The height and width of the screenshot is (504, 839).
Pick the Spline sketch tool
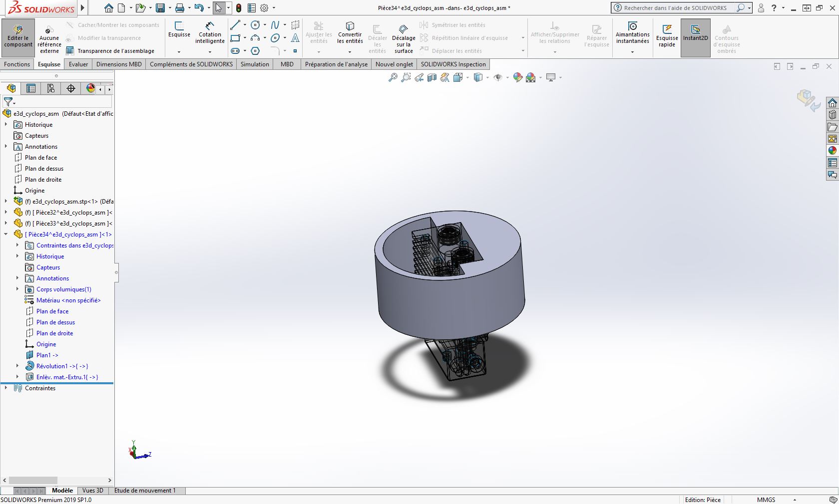coord(275,25)
